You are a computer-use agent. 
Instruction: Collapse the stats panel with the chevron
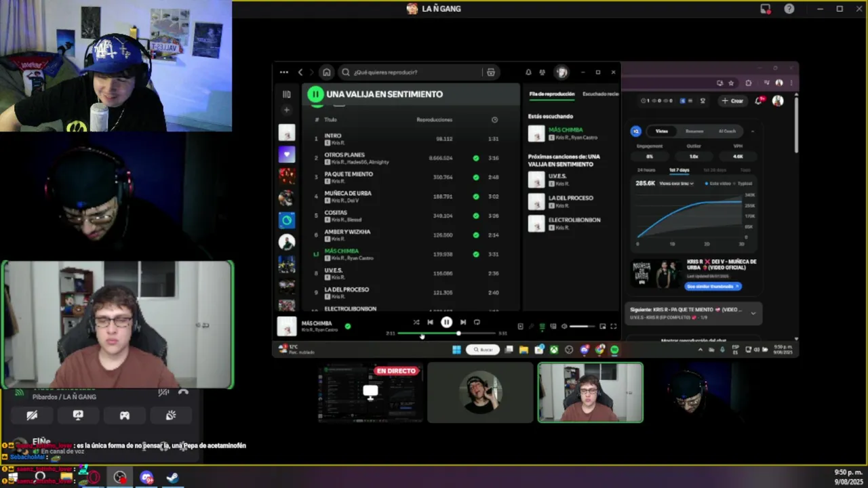pos(753,131)
